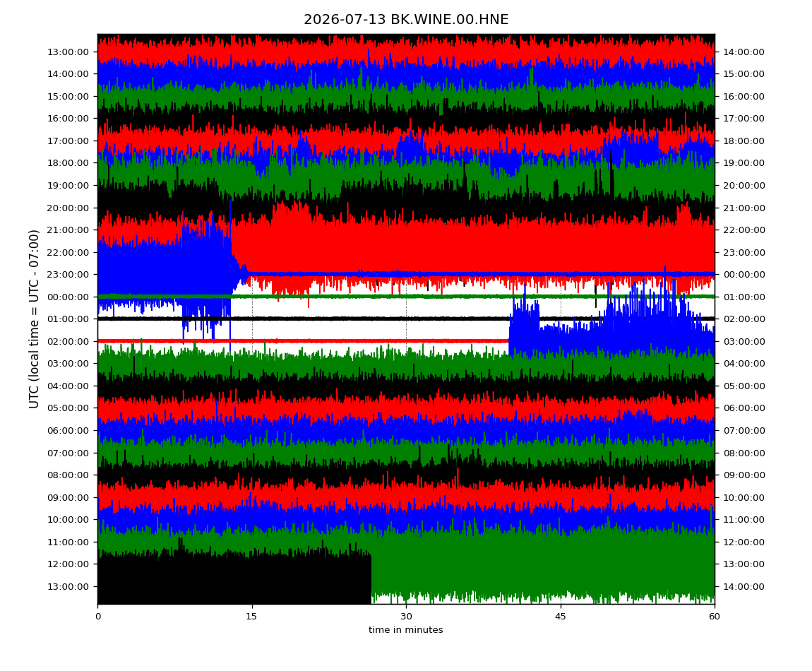Click the 00:00:00 UTC left axis label
The image size is (812, 671).
(x=68, y=297)
